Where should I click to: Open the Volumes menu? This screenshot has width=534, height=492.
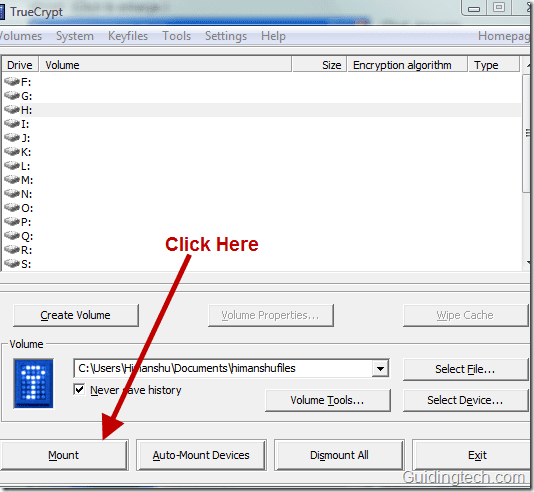tap(20, 36)
